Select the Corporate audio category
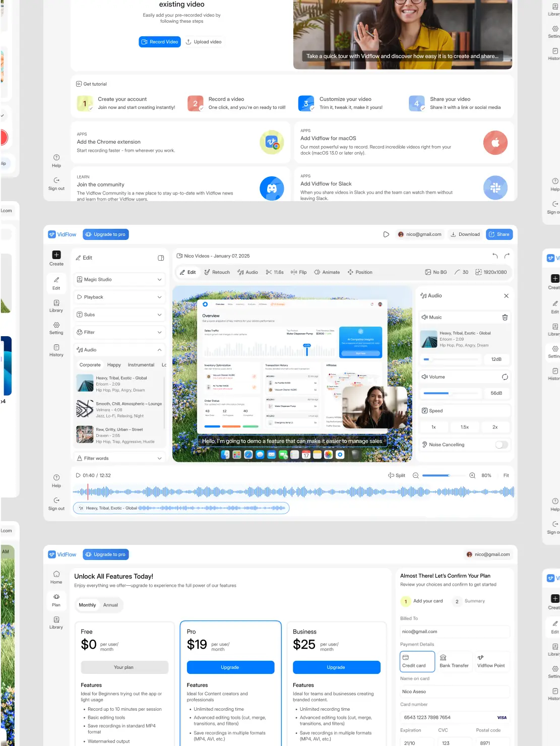The height and width of the screenshot is (746, 560). coord(90,365)
